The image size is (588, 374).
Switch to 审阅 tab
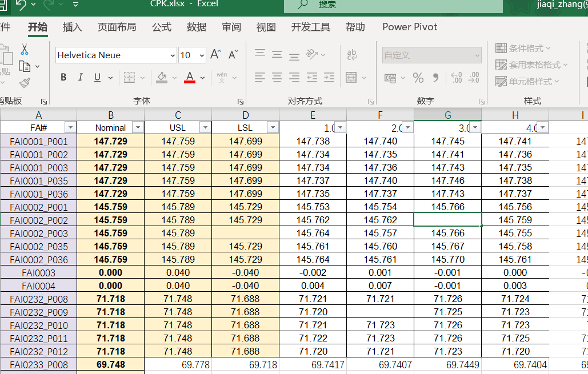pyautogui.click(x=231, y=27)
